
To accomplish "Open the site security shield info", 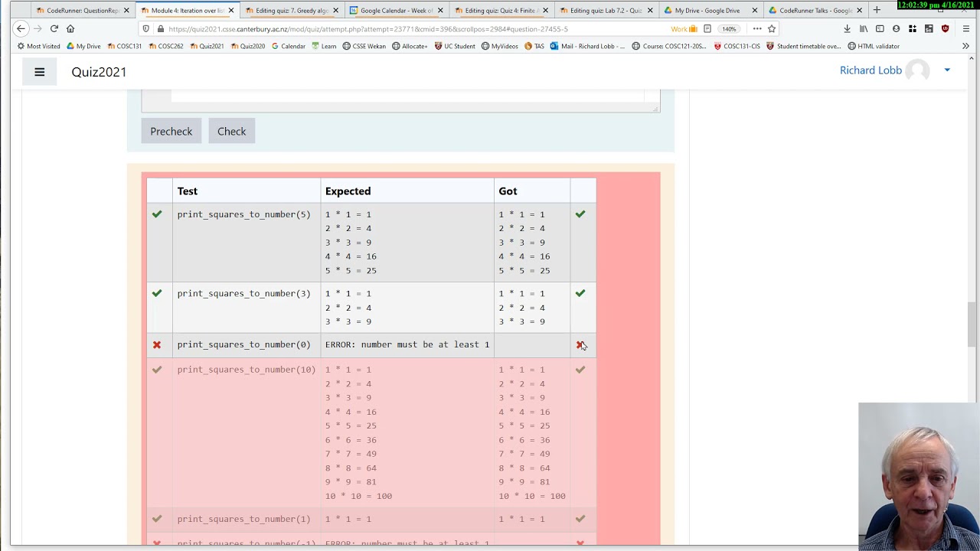I will click(x=145, y=29).
